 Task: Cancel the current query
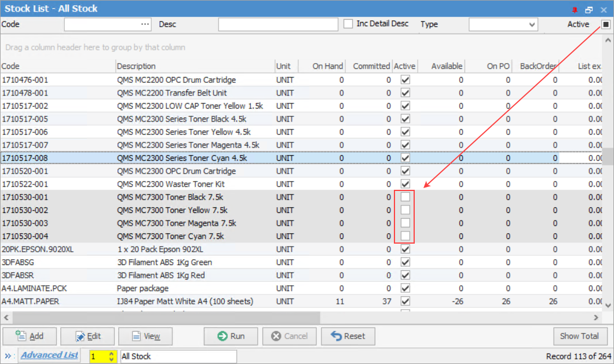tap(290, 336)
